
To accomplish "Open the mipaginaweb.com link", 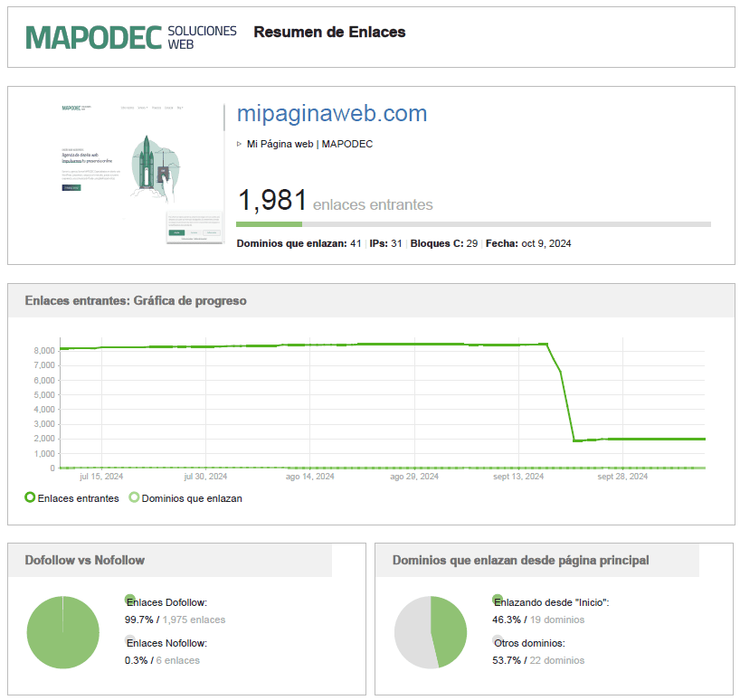I will point(331,114).
